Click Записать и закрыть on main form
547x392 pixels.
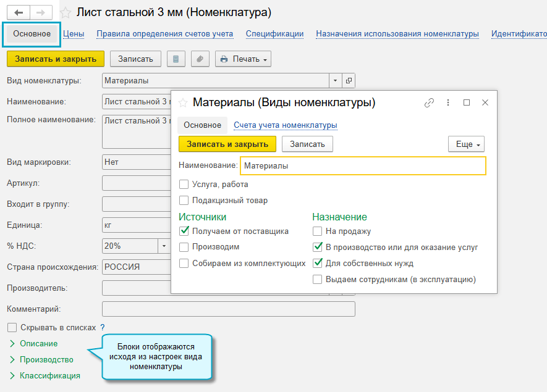coord(56,59)
